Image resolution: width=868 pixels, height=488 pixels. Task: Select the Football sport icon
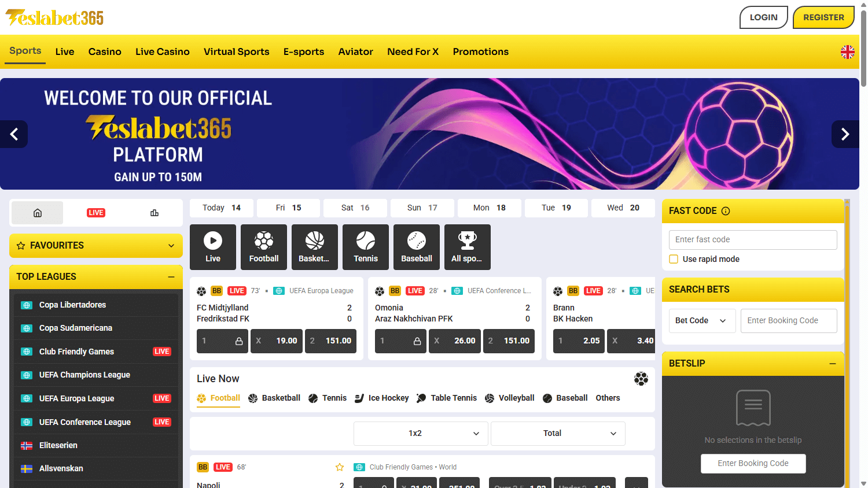coord(263,247)
